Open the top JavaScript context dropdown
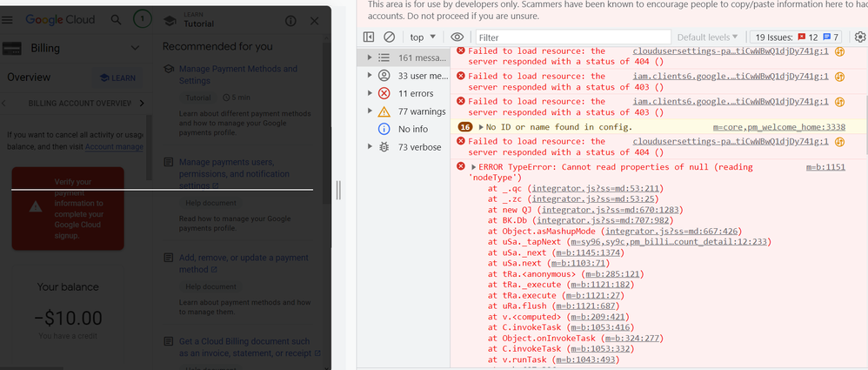The image size is (868, 370). [423, 37]
